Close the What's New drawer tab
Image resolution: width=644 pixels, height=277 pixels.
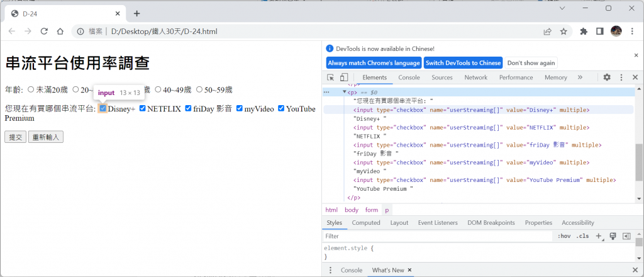[409, 270]
